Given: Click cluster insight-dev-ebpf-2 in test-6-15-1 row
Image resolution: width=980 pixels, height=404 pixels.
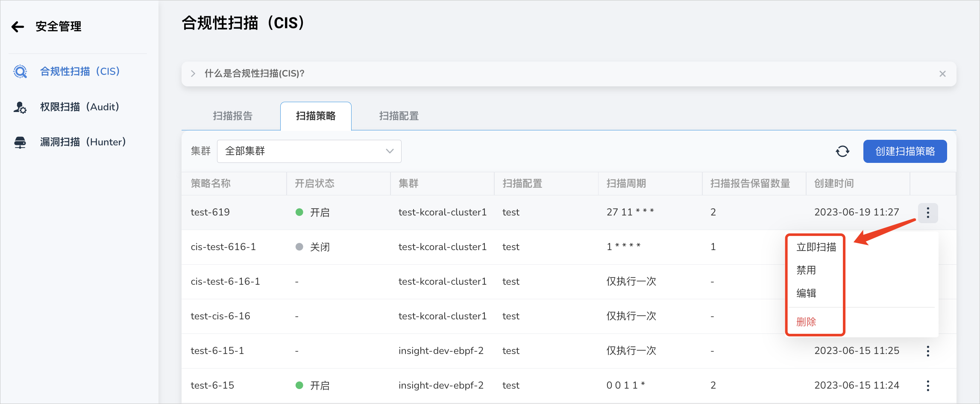Looking at the screenshot, I should (x=441, y=351).
